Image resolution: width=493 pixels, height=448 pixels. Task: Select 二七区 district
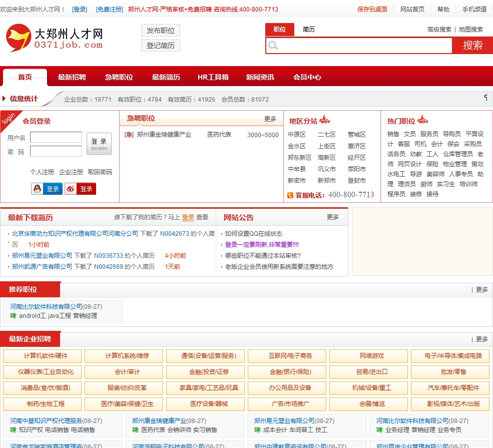pos(327,135)
